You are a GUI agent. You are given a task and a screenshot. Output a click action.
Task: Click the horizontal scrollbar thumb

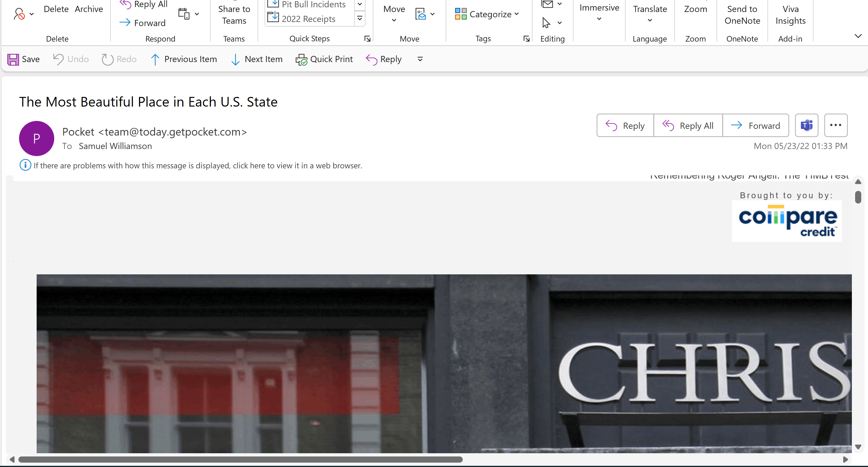(x=240, y=460)
